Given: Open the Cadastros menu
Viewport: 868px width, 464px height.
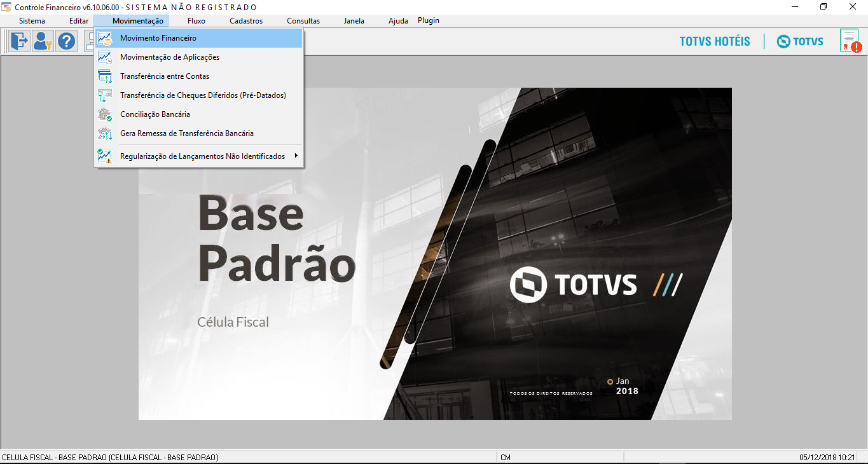Looking at the screenshot, I should coord(246,21).
